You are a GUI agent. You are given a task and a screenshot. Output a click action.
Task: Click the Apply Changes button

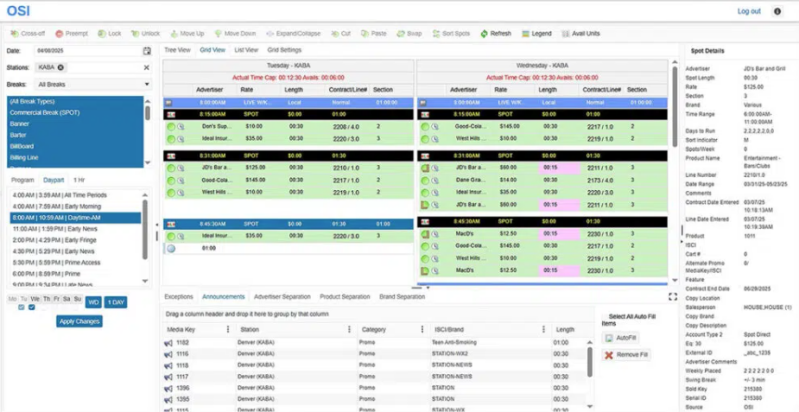pos(79,321)
